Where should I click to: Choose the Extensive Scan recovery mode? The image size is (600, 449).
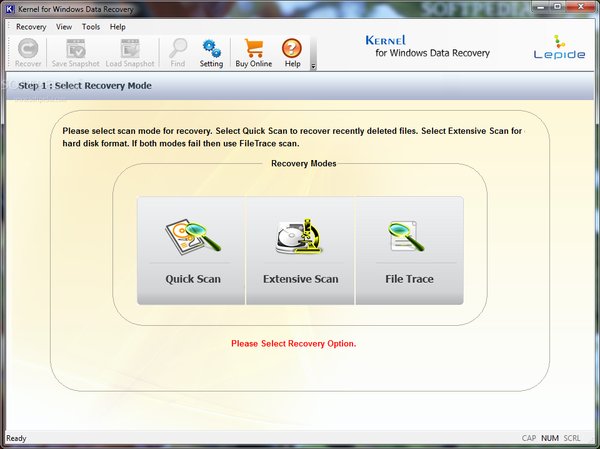pyautogui.click(x=300, y=251)
